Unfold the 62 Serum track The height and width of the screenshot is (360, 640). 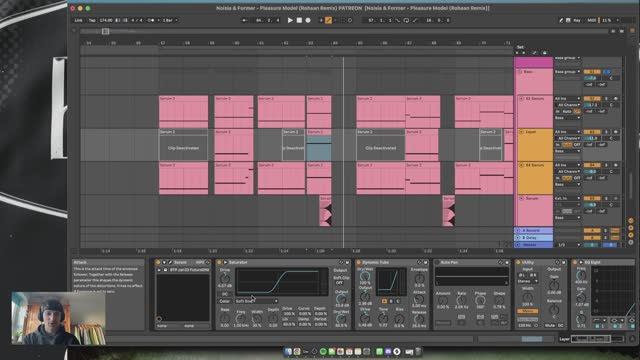click(521, 99)
